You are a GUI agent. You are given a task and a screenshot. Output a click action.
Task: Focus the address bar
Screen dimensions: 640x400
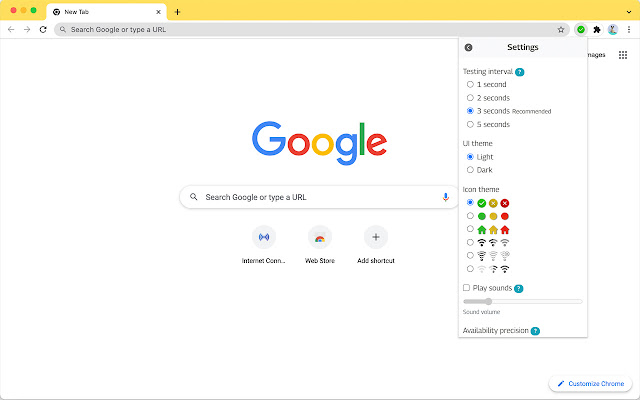click(312, 29)
